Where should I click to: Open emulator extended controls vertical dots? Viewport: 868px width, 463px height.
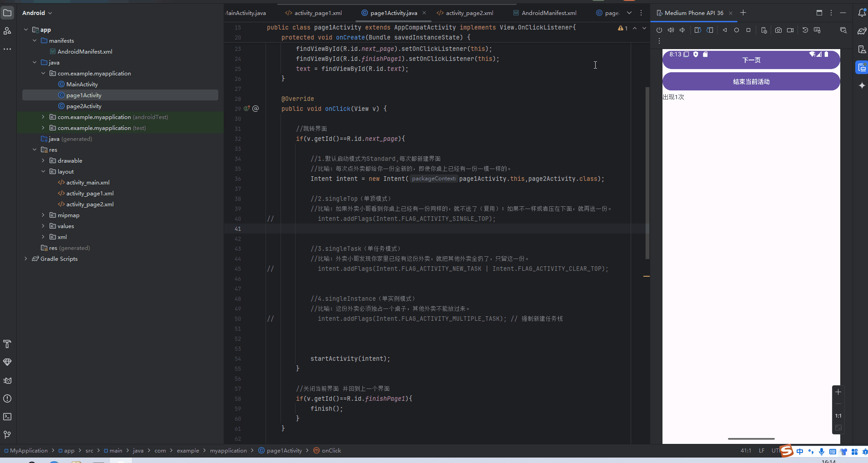pos(659,41)
